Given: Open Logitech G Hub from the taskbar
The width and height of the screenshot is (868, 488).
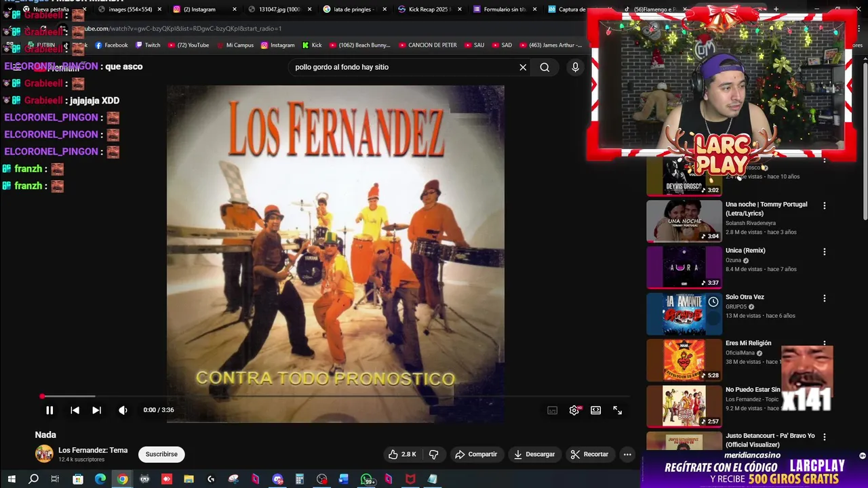Looking at the screenshot, I should pyautogui.click(x=211, y=479).
